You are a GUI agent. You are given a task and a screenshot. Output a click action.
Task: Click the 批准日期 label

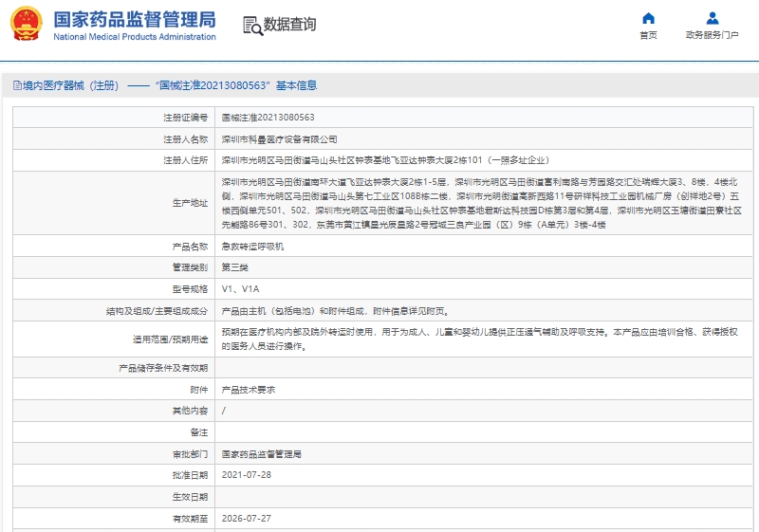coord(191,475)
